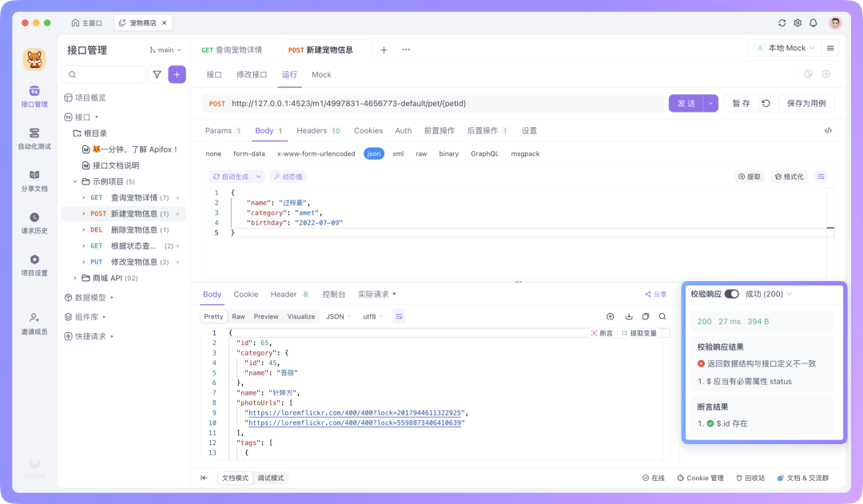The width and height of the screenshot is (863, 504).
Task: Click the 分享 link in response panel
Action: 655,295
